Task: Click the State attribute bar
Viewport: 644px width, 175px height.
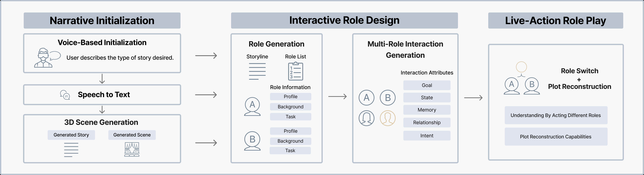Action: coord(427,98)
